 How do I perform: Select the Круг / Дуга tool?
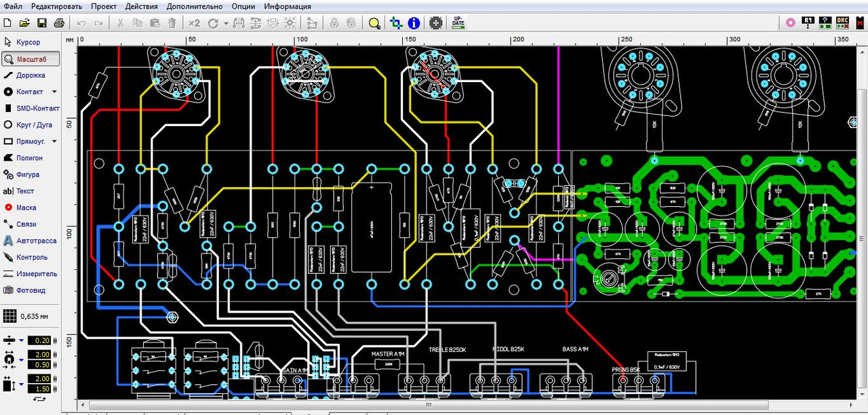(30, 125)
